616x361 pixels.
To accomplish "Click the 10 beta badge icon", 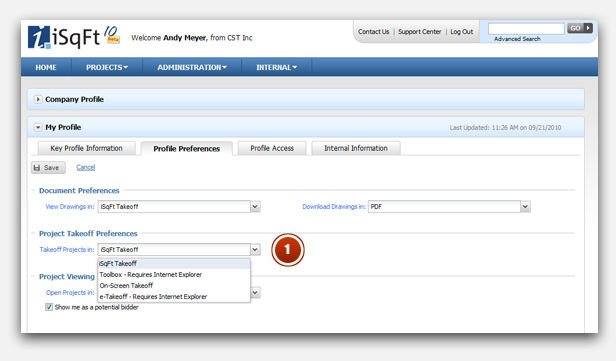I will pos(112,35).
